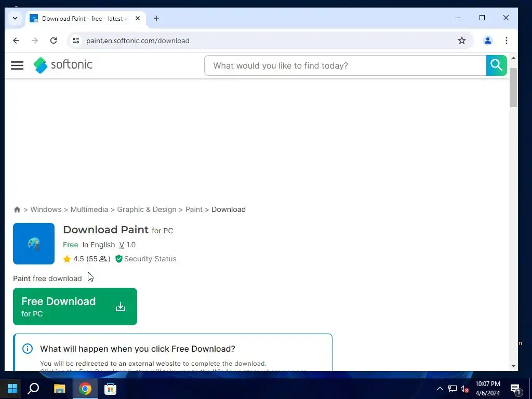Click the Security Status shield link
Viewport: 532px width, 399px height.
(x=146, y=259)
